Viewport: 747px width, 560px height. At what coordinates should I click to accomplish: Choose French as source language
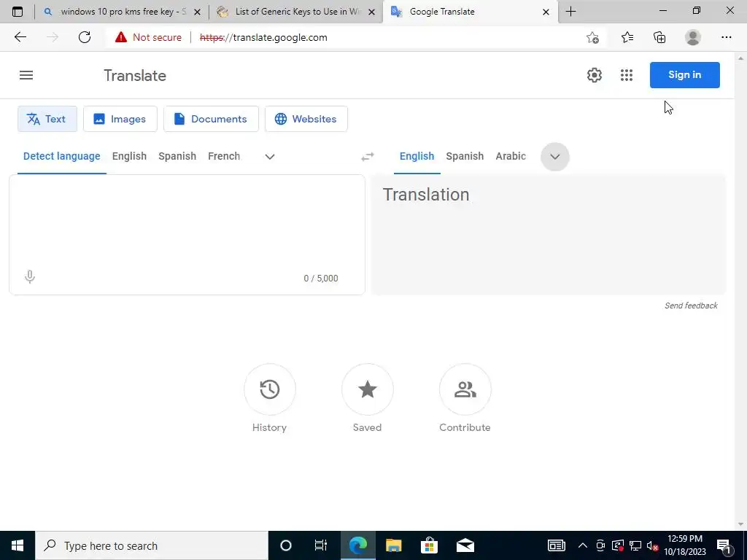click(224, 156)
